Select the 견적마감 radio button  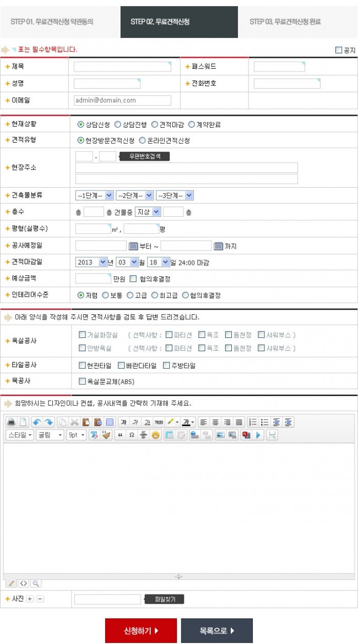pos(155,124)
